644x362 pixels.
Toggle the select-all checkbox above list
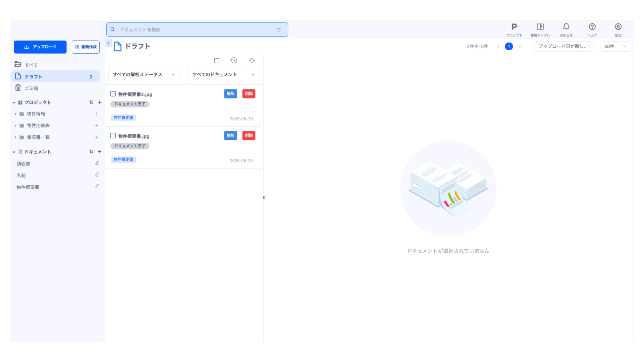point(217,61)
